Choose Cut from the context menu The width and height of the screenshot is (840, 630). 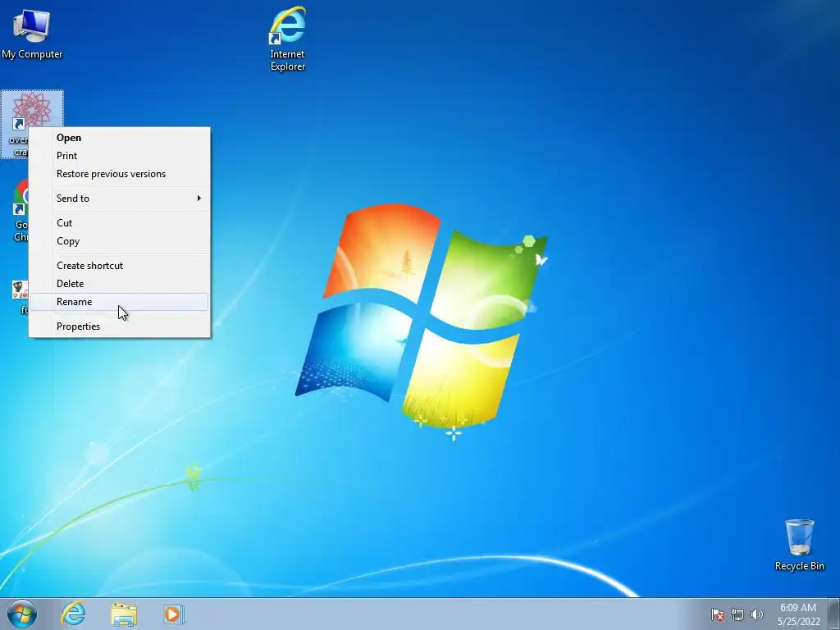120,223
